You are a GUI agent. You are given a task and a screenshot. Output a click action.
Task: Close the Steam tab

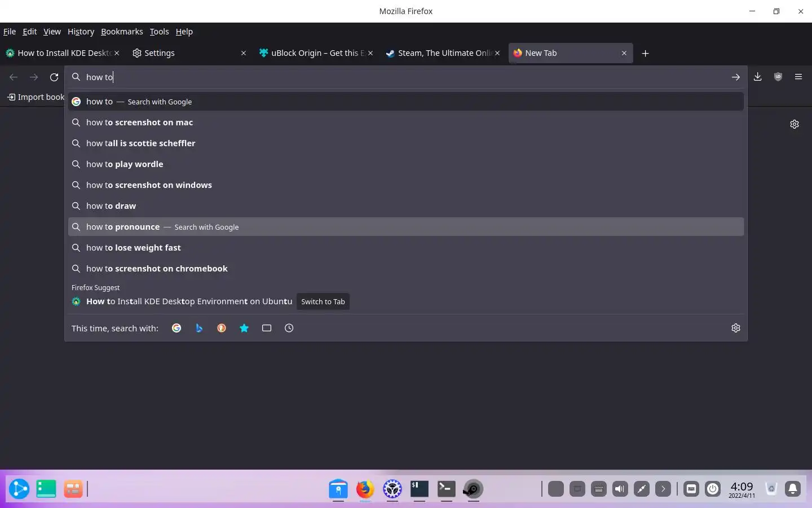497,53
